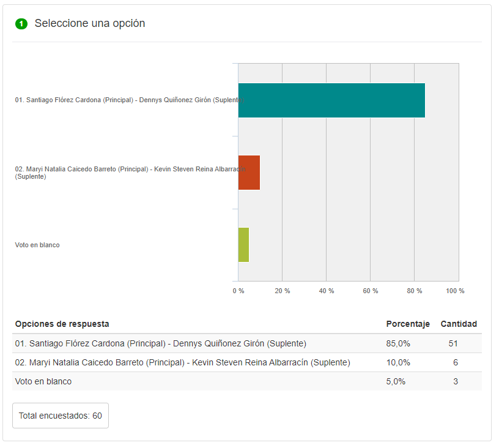Click the 85,0% percentage value
Viewport: 499px width, 448px height.
[398, 343]
